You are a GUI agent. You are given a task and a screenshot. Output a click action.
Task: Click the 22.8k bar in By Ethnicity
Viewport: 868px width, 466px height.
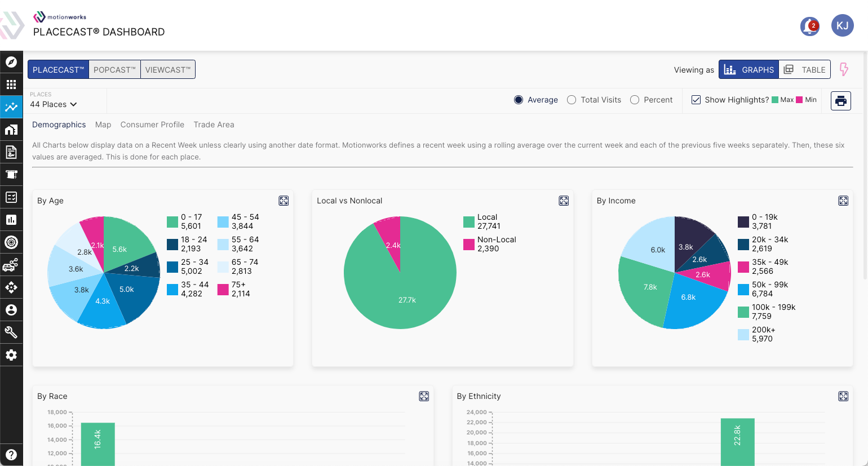737,442
